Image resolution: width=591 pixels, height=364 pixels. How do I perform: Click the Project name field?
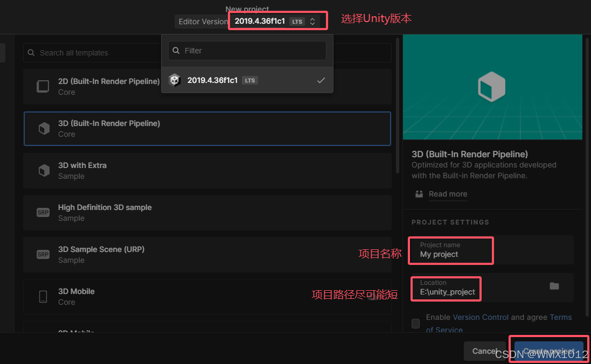pos(492,250)
